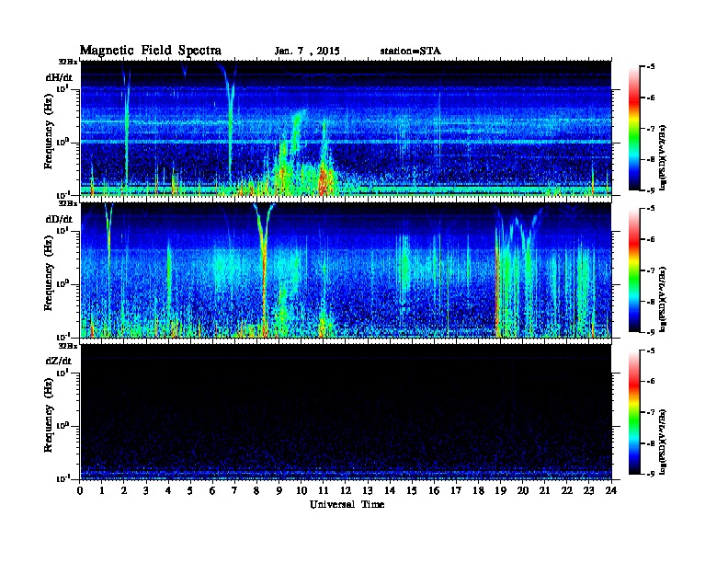Click the "Magnetic Field Spectra" title
The width and height of the screenshot is (728, 563).
151,51
